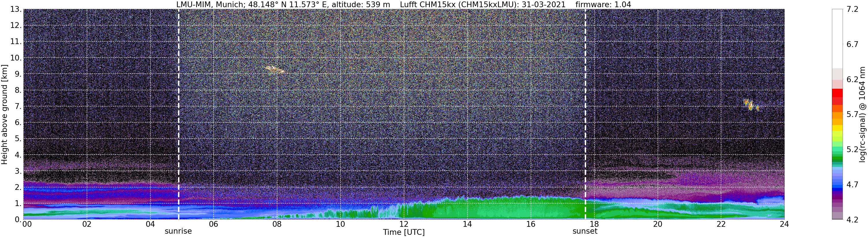Click the y-axis tick label '3.'
868x238 pixels.
[18, 171]
